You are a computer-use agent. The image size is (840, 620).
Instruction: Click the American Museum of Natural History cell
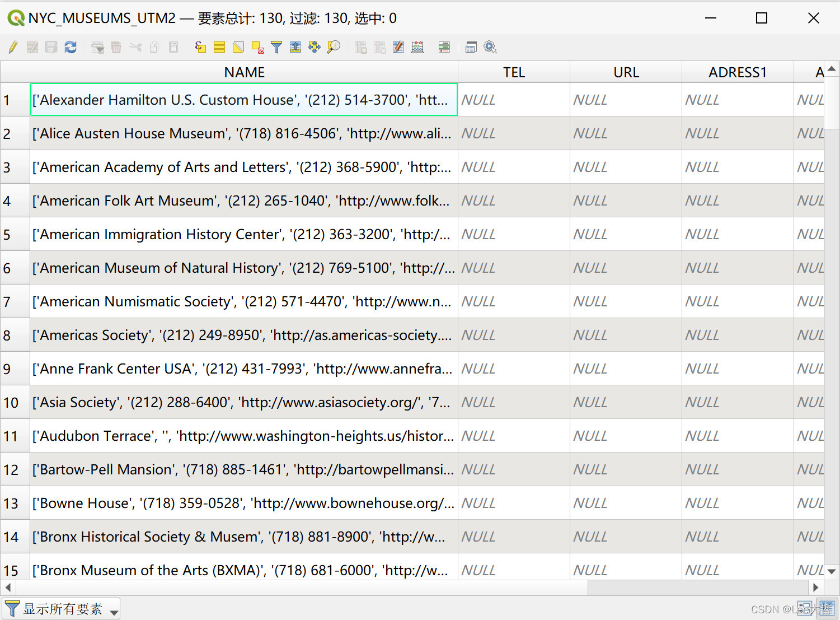(x=244, y=268)
